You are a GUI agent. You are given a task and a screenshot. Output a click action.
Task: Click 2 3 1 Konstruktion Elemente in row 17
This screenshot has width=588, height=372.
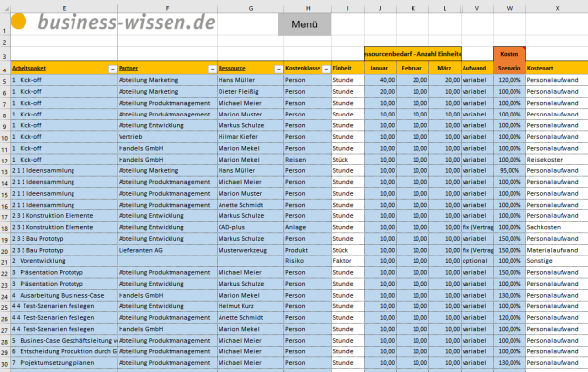coord(64,215)
